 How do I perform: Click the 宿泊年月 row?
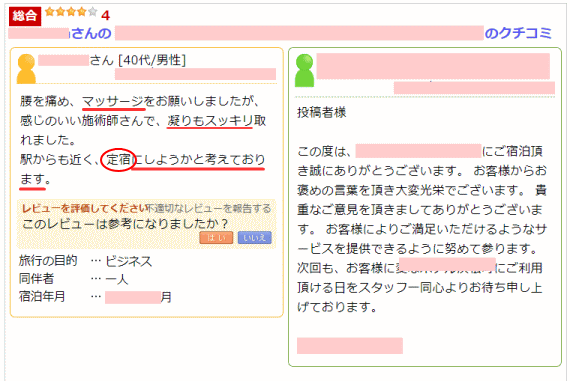coord(95,297)
